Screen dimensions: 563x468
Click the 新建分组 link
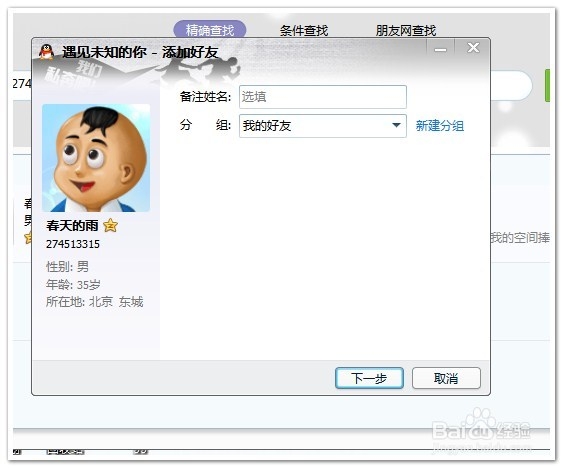tap(439, 126)
